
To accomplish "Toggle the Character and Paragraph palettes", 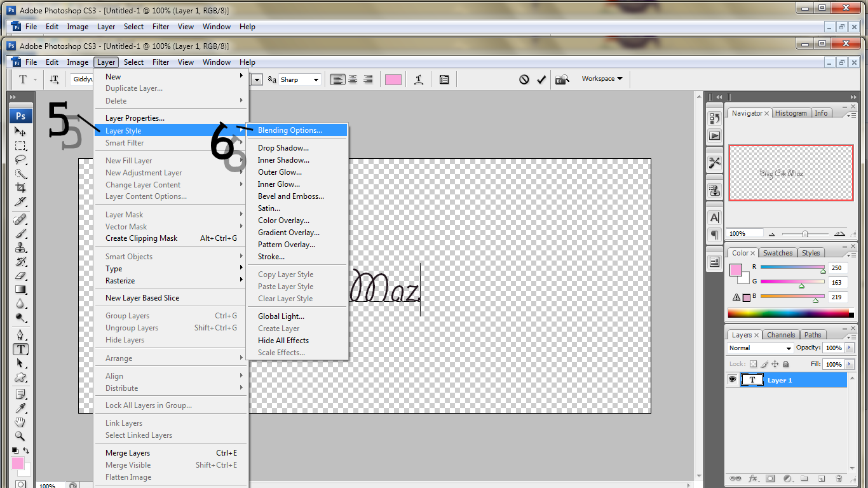I will [x=444, y=79].
